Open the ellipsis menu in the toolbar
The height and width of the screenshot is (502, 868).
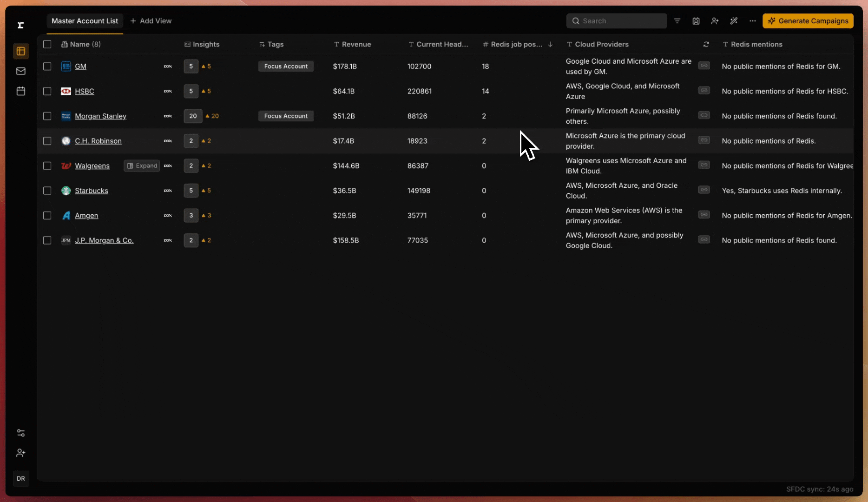(753, 21)
